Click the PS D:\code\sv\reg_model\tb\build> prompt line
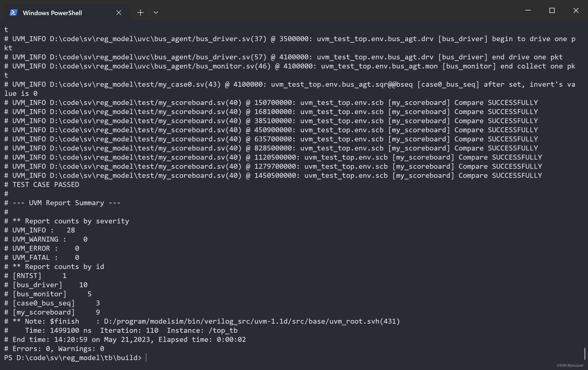Viewport: 588px width, 370px height. pos(73,358)
